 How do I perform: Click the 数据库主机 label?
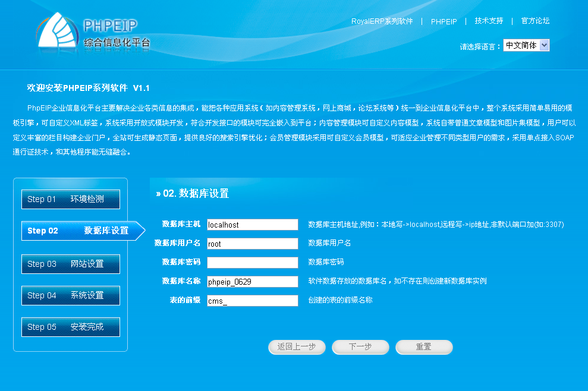181,224
